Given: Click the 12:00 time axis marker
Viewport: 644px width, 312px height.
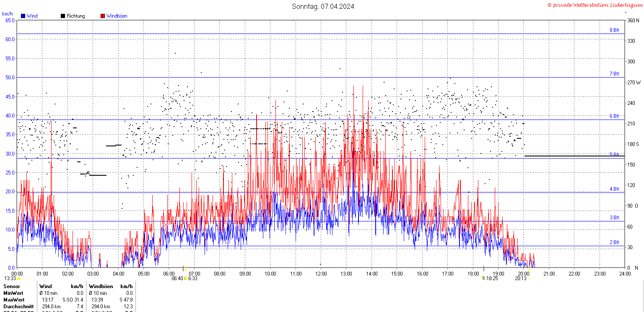Looking at the screenshot, I should click(322, 274).
